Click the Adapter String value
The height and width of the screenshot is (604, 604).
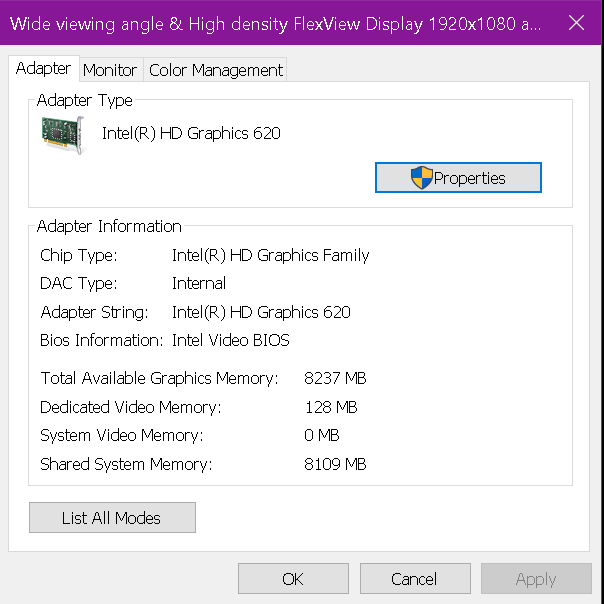tap(261, 312)
